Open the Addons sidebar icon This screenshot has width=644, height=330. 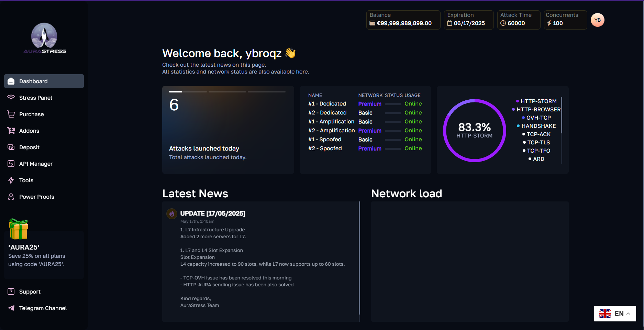[11, 131]
